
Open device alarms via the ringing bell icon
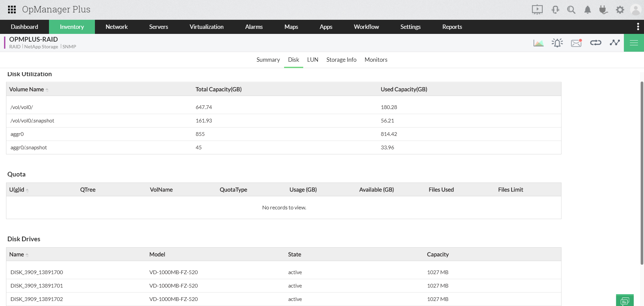click(557, 43)
